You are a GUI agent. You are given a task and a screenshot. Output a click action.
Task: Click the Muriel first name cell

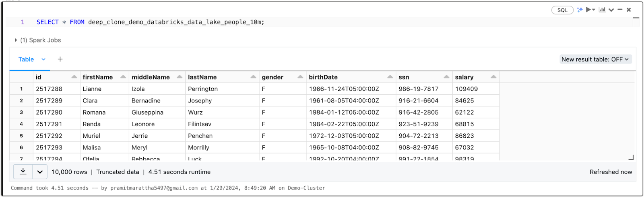point(105,136)
